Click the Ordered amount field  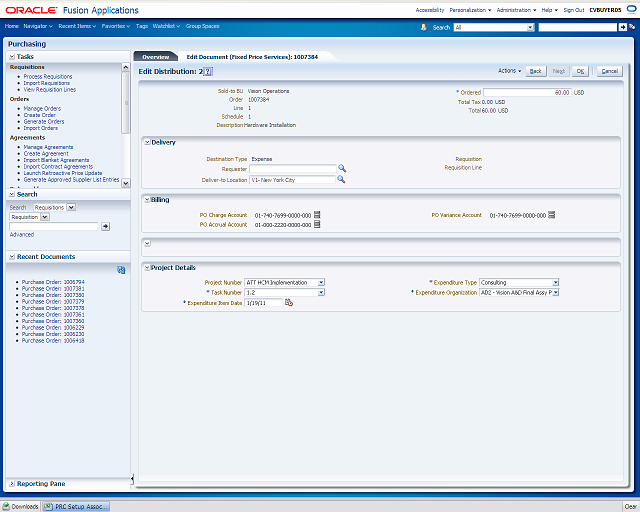[527, 93]
